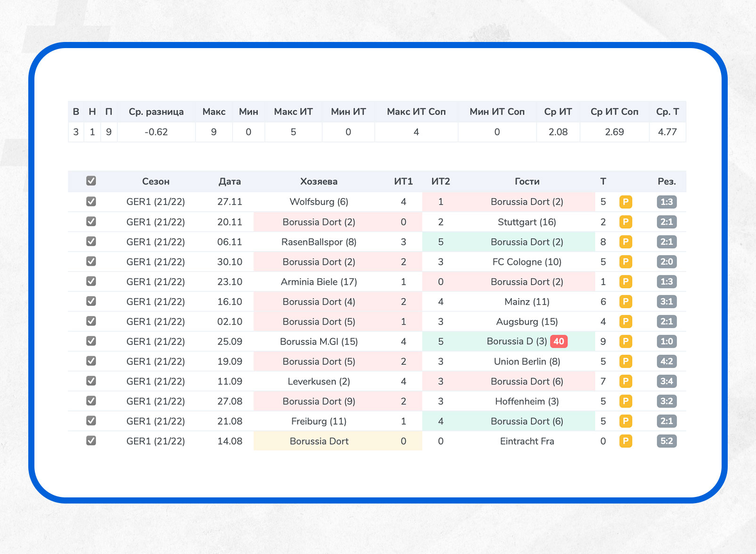This screenshot has height=554, width=756.
Task: Click the Union Berlin (8) team name
Action: (x=526, y=362)
